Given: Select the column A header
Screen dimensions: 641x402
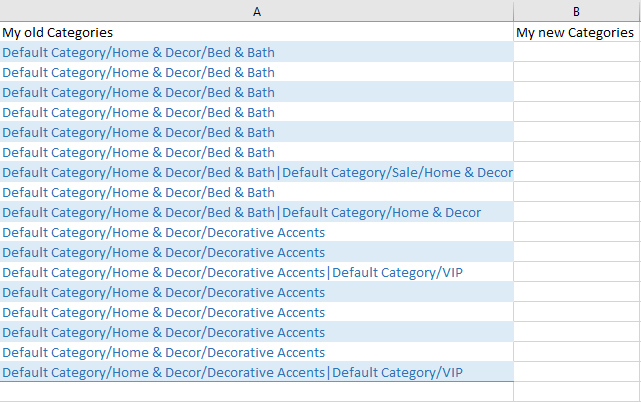Looking at the screenshot, I should (x=256, y=11).
